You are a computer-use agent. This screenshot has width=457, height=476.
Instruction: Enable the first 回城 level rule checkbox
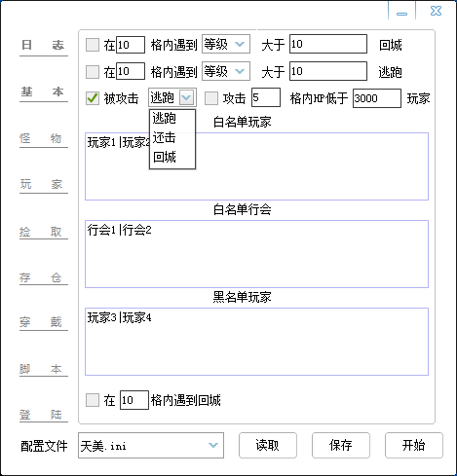pyautogui.click(x=93, y=45)
